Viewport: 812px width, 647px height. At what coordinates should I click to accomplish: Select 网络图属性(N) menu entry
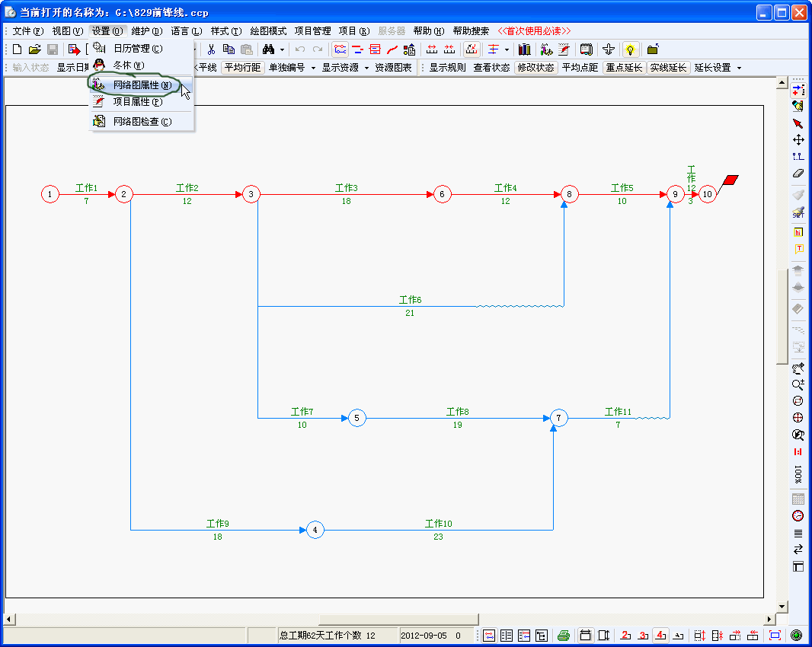tap(142, 85)
